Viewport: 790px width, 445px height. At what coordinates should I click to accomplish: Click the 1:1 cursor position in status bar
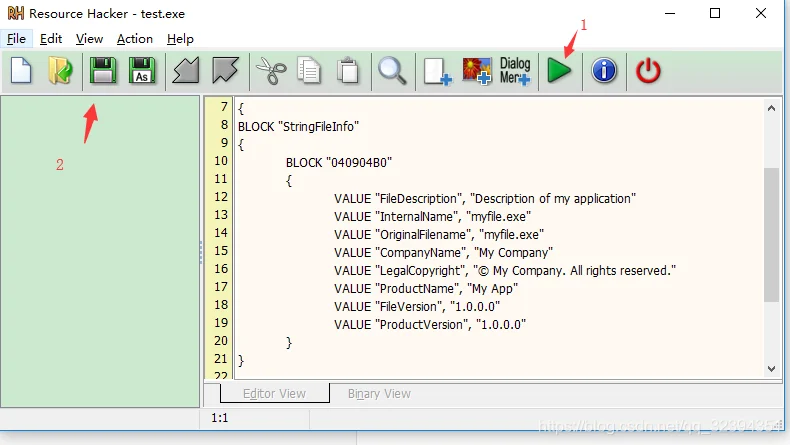click(219, 418)
